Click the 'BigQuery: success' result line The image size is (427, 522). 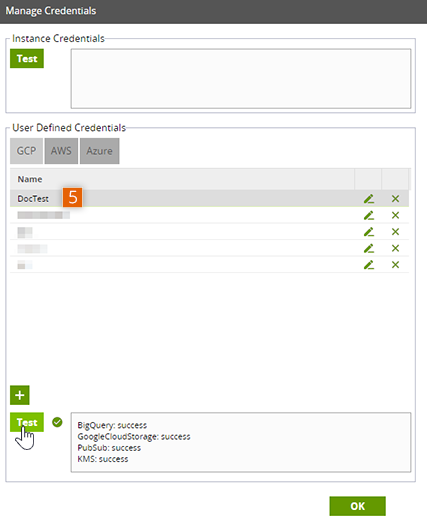[x=112, y=425]
